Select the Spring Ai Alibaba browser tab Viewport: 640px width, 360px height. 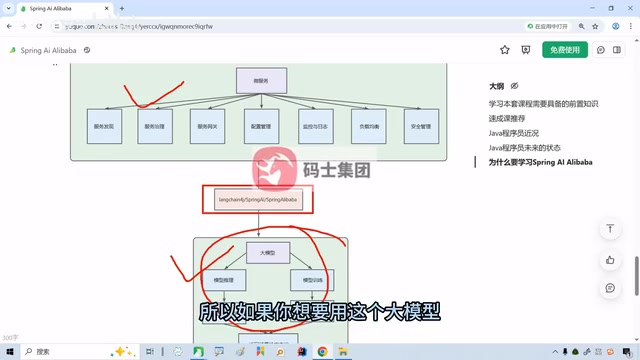65,8
